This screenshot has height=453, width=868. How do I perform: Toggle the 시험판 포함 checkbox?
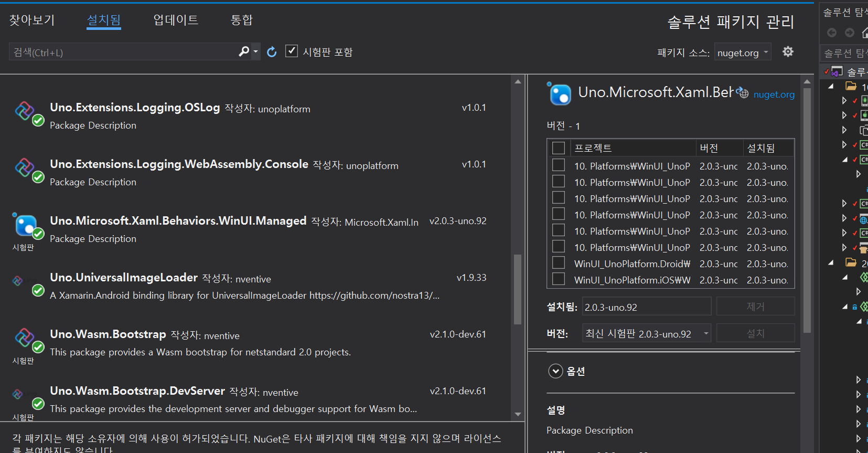[x=292, y=51]
